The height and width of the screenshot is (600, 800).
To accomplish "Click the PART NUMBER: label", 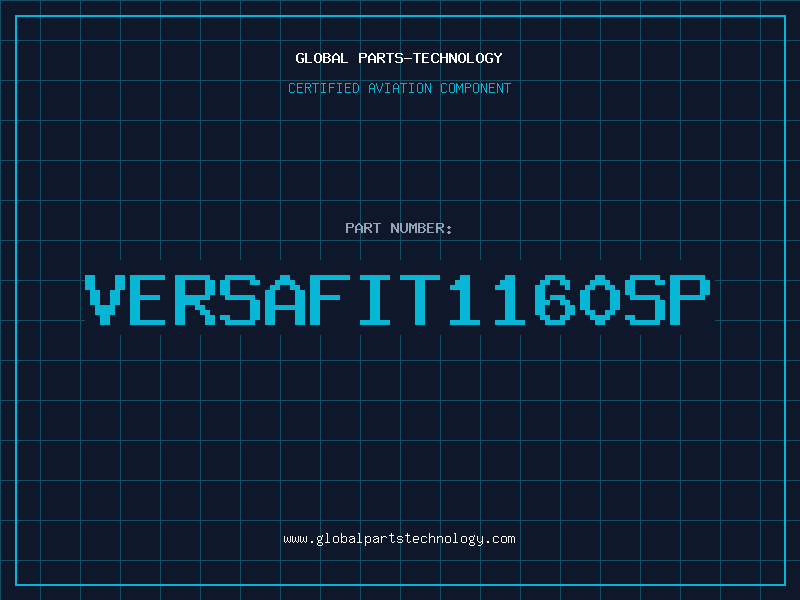I will click(399, 228).
